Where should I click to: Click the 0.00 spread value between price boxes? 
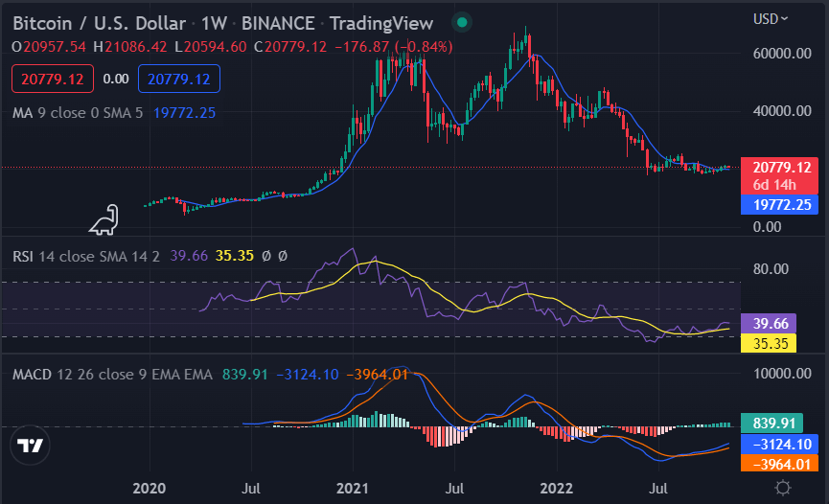(x=116, y=79)
